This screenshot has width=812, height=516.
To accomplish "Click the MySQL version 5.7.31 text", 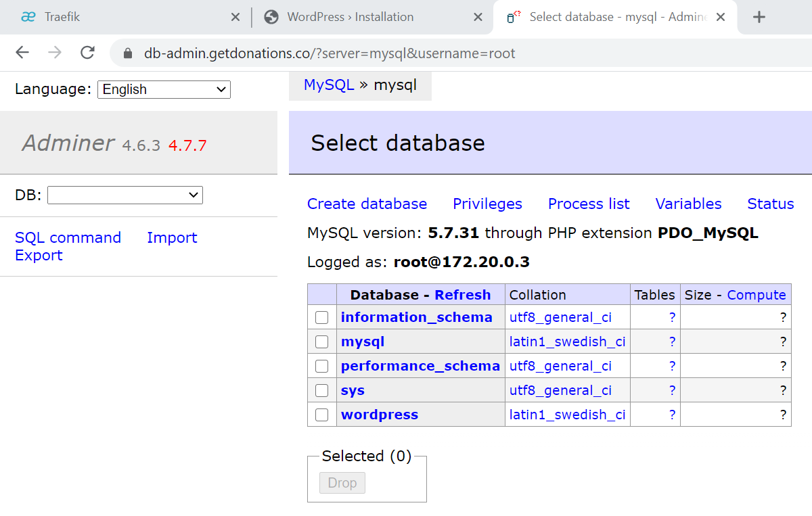I will (x=453, y=233).
